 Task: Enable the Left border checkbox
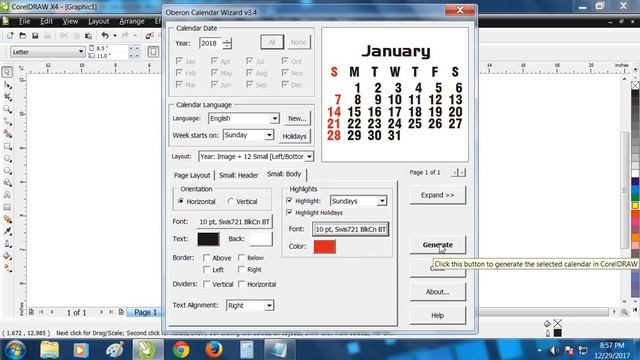pos(207,269)
